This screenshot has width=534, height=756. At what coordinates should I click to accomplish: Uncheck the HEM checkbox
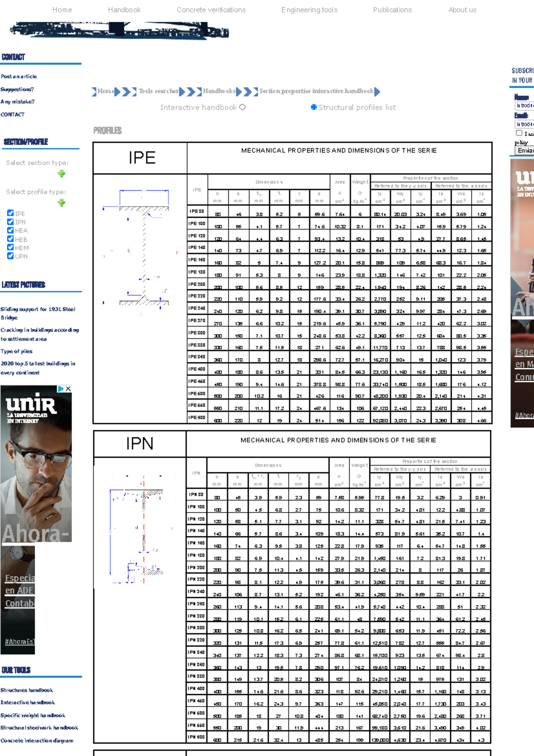point(10,248)
